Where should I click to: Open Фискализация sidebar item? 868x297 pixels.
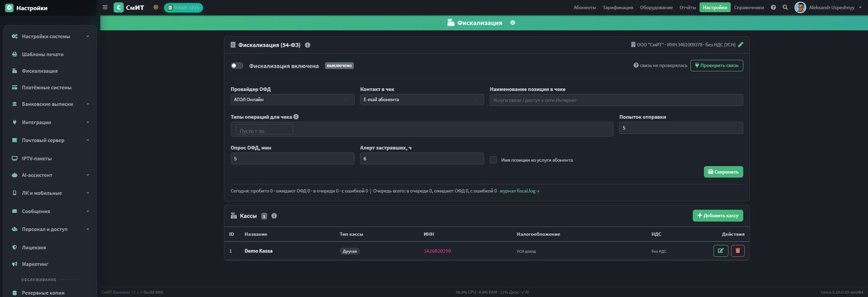(50, 71)
